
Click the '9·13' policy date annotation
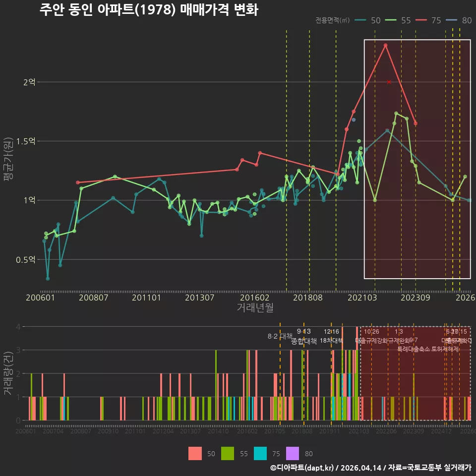tap(303, 331)
